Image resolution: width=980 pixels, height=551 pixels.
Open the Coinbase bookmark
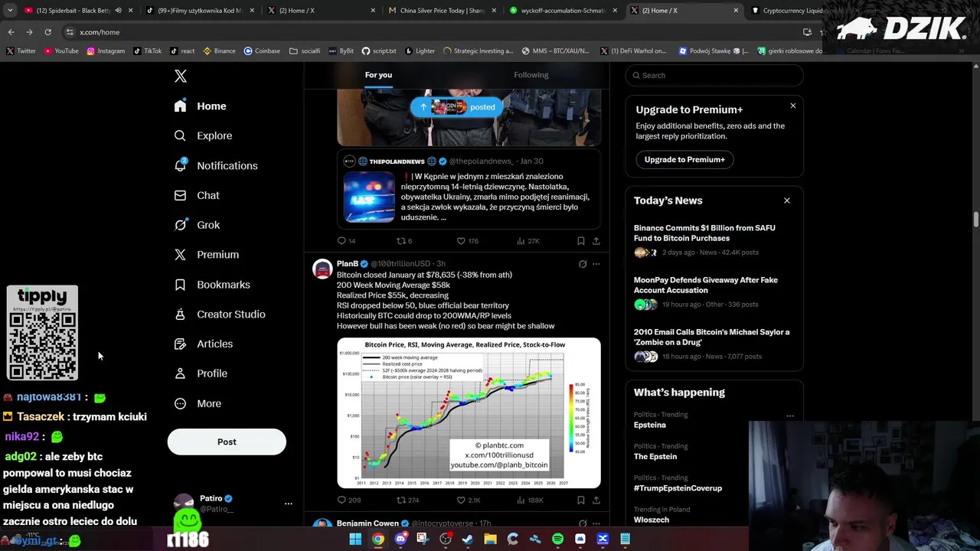[x=262, y=51]
